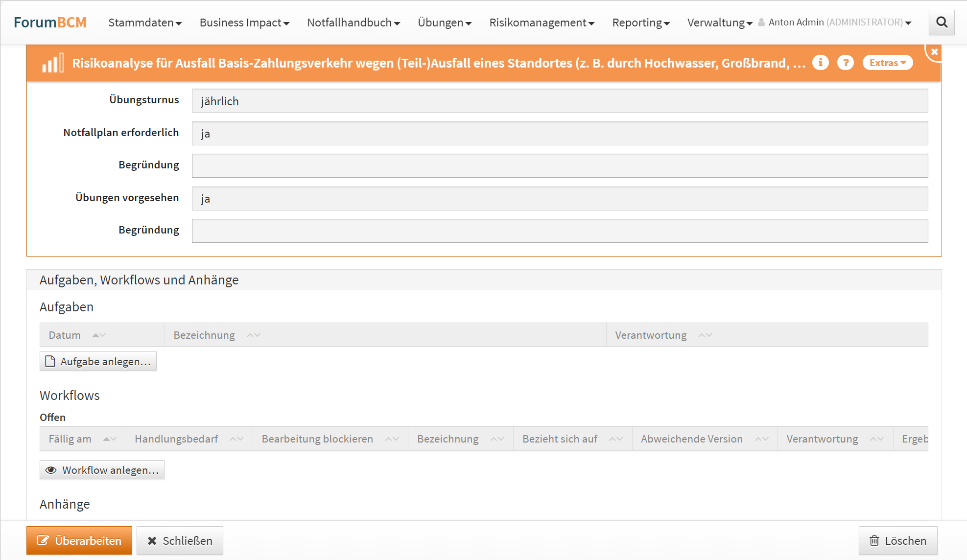
Task: Open the Extras dropdown
Action: [887, 63]
